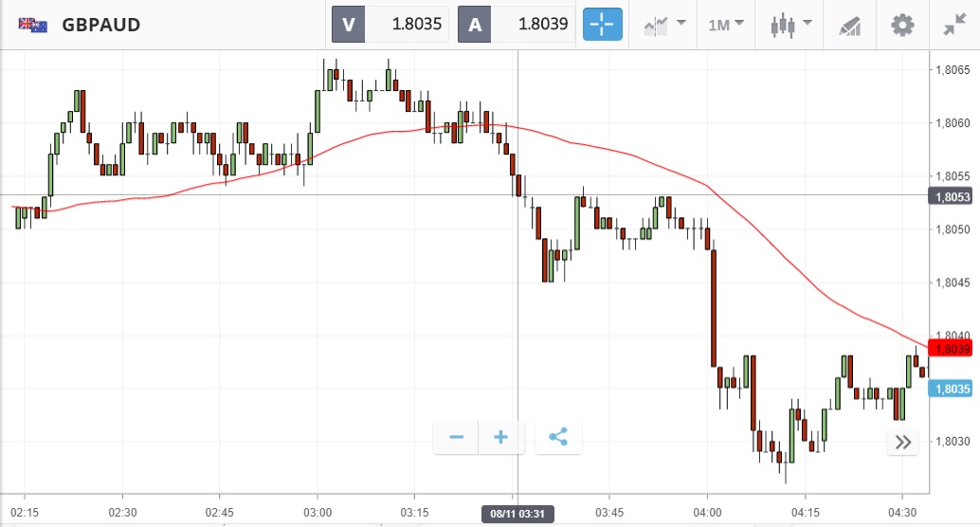Open chart settings gear
This screenshot has width=980, height=527.
(x=902, y=25)
